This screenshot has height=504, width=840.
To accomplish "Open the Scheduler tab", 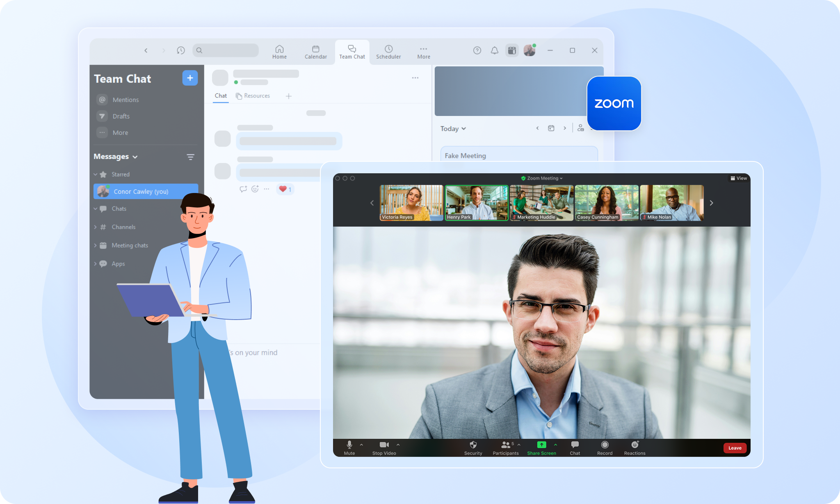I will (388, 52).
